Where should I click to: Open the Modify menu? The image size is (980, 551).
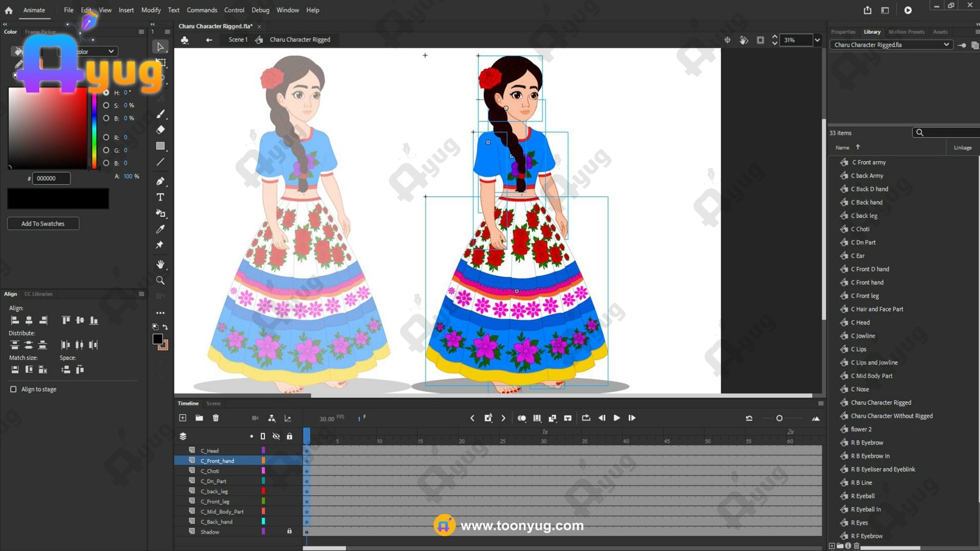pos(151,10)
